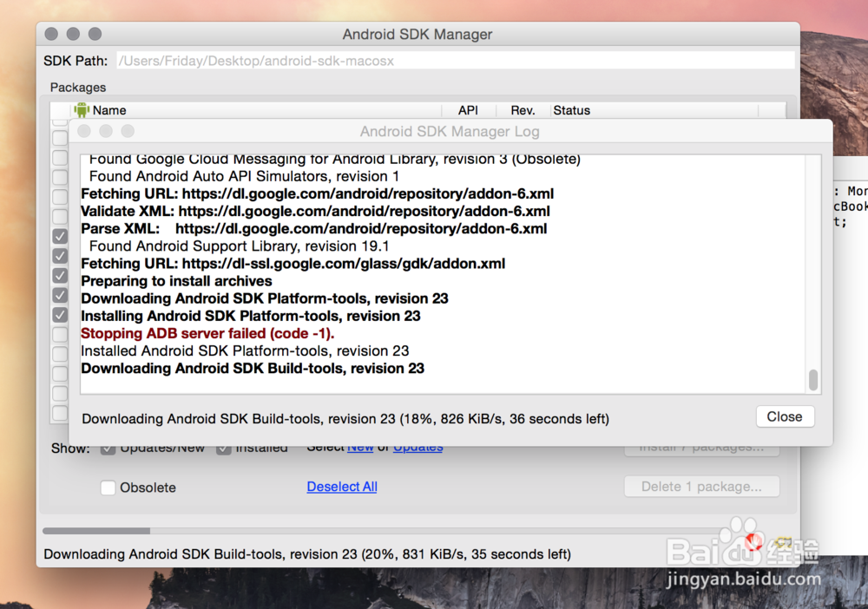Click the yellow minimize button of SDK Manager window
Viewport: 868px width, 609px height.
click(73, 34)
